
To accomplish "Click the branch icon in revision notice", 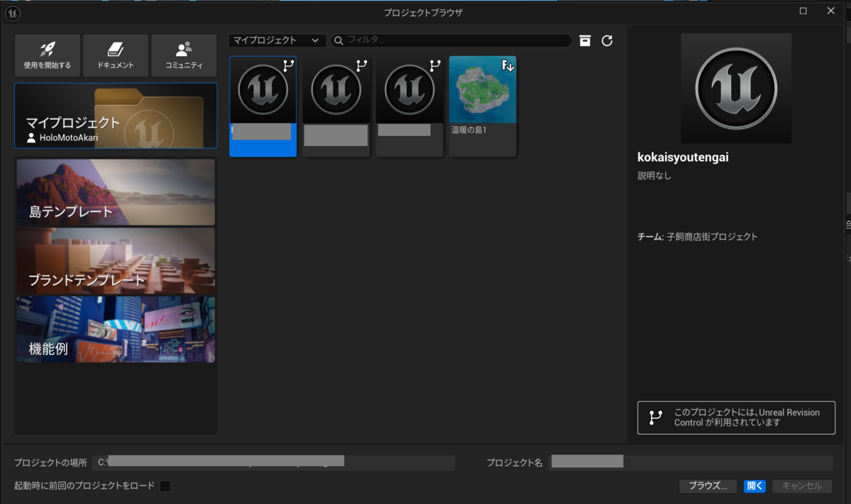I will pos(655,418).
